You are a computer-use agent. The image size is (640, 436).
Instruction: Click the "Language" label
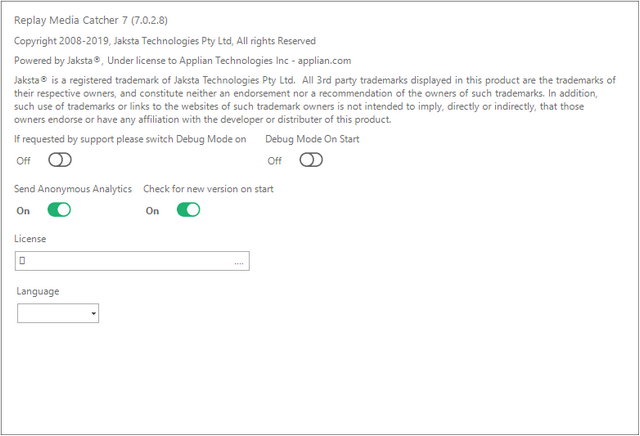[38, 291]
